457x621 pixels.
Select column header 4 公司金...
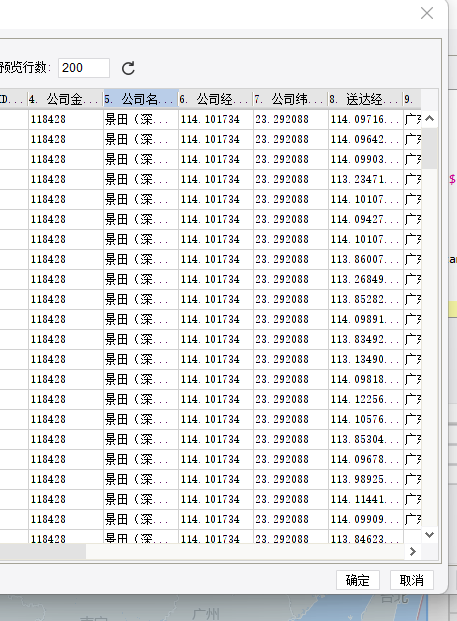[66, 99]
